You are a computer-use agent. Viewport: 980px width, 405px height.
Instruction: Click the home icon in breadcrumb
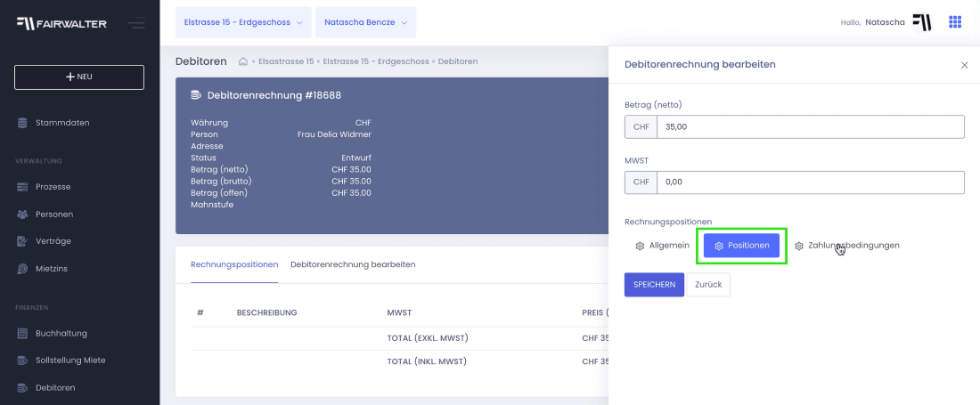click(x=244, y=61)
